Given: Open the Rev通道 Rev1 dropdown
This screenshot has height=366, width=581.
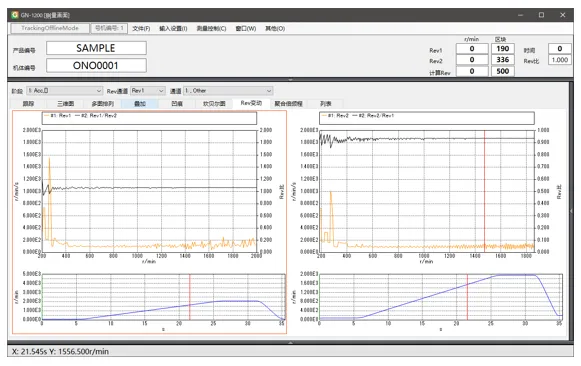Looking at the screenshot, I should (x=148, y=91).
